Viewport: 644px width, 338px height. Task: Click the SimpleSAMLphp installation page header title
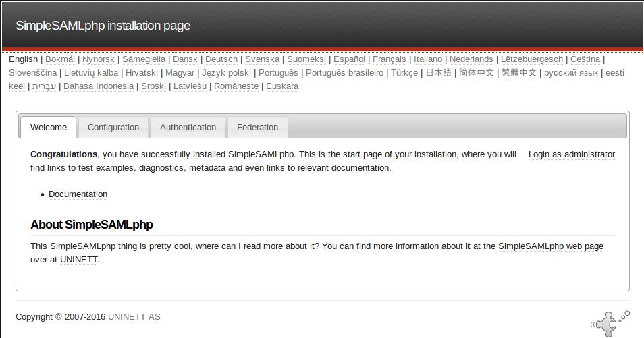point(103,26)
